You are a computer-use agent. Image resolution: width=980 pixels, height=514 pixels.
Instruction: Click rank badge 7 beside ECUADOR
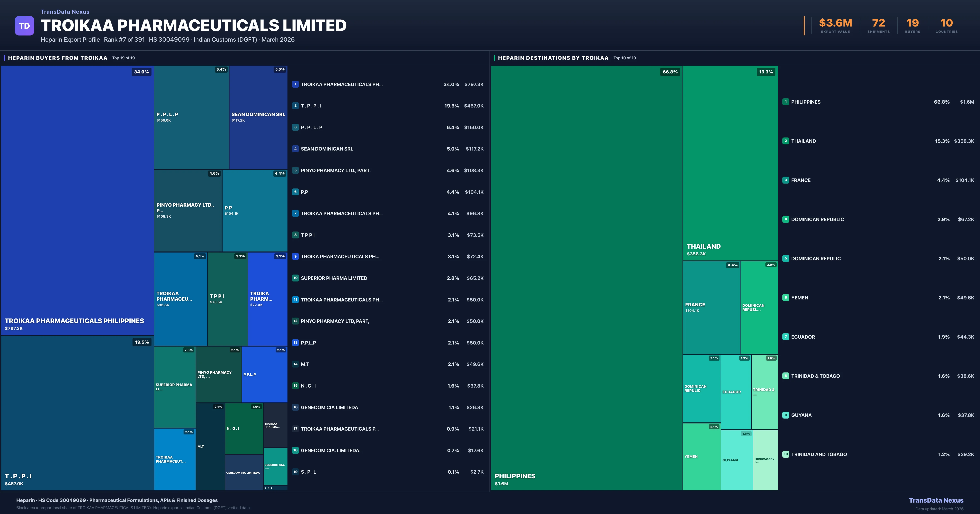(786, 337)
